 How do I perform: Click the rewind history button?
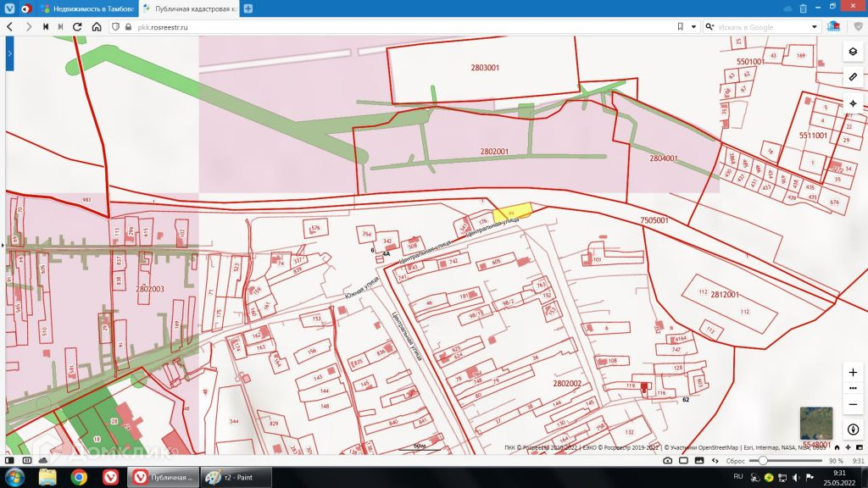[46, 26]
